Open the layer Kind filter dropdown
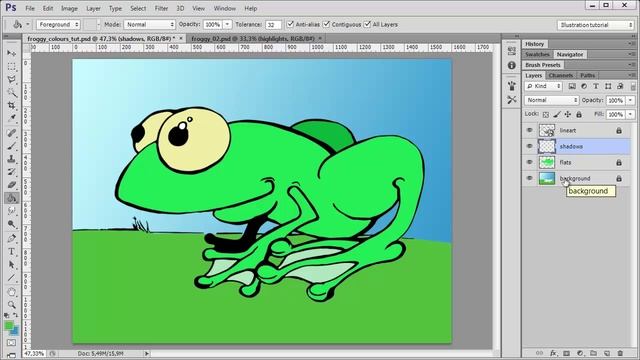 click(544, 86)
